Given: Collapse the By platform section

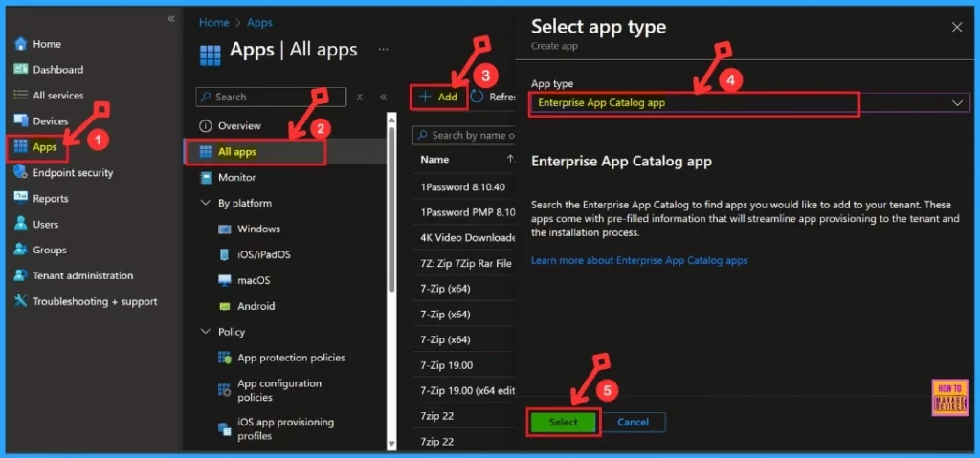Looking at the screenshot, I should (x=205, y=203).
